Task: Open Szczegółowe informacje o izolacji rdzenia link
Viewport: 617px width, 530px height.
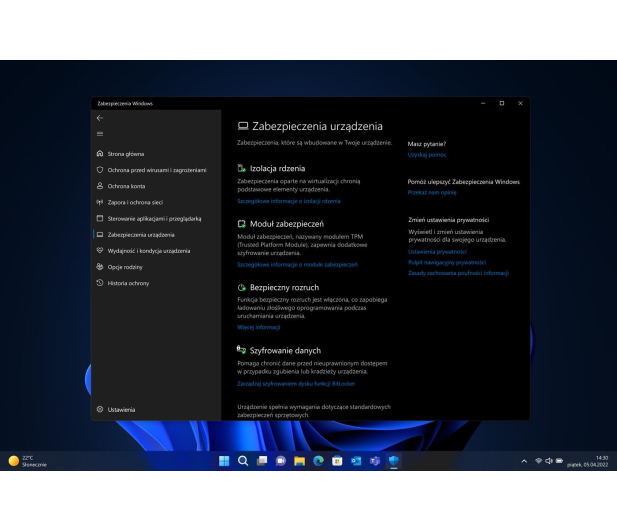Action: 289,201
